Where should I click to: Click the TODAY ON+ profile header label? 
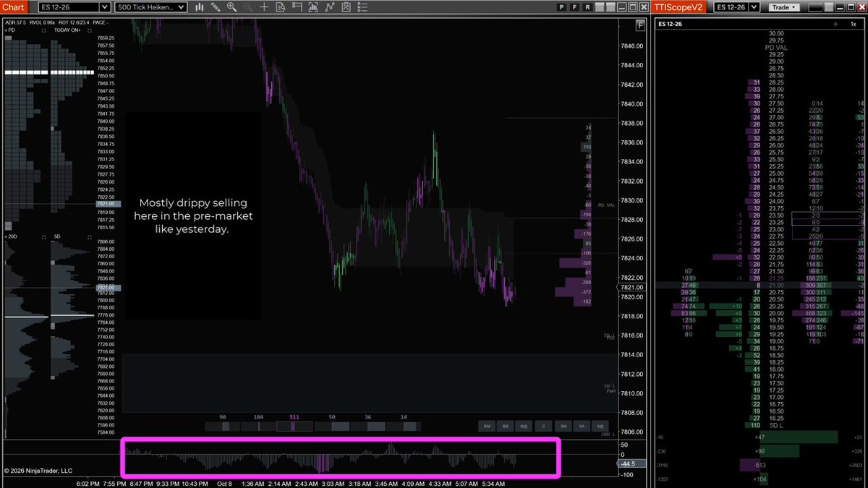[x=67, y=30]
